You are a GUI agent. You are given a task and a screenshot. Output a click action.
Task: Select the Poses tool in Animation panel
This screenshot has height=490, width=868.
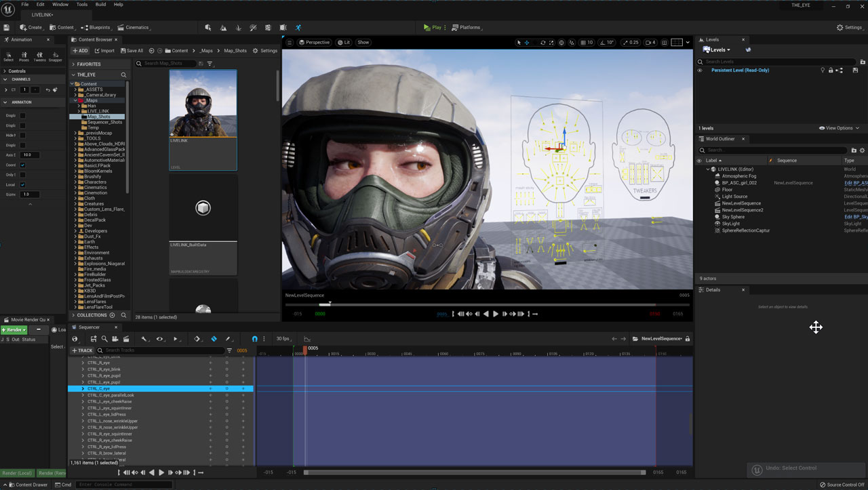[x=24, y=55]
